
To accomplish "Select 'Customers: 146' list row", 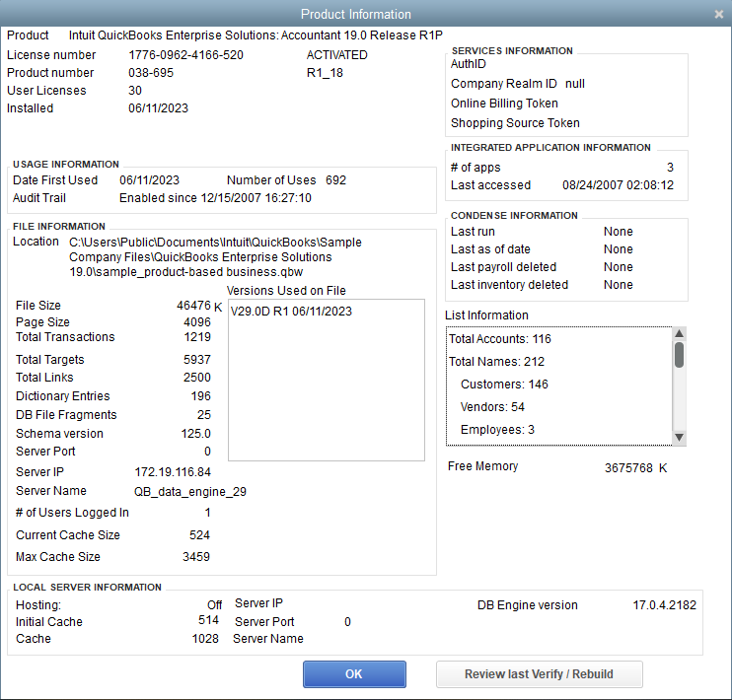I will tap(559, 385).
